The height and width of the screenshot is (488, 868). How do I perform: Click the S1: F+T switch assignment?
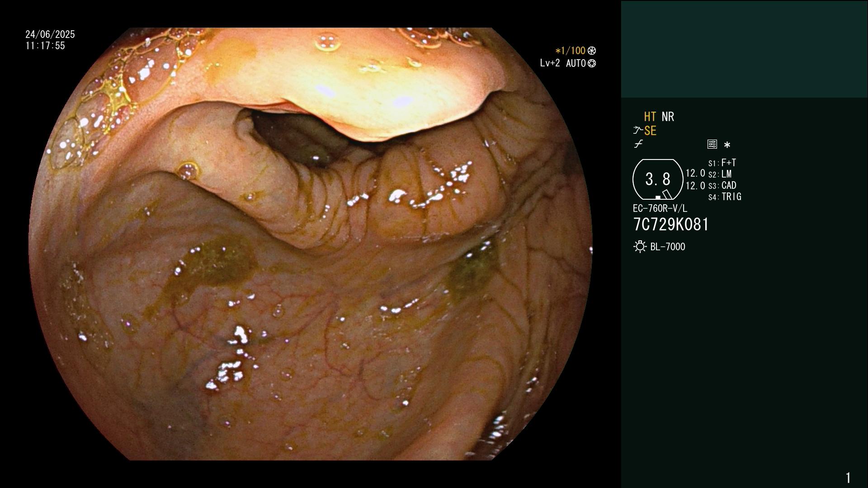722,163
